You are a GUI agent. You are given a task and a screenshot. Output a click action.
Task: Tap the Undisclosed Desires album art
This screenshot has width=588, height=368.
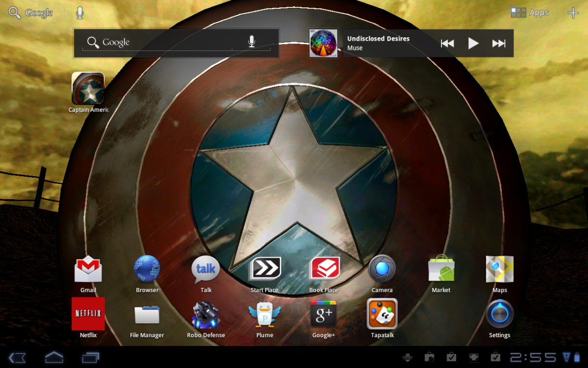pos(323,43)
